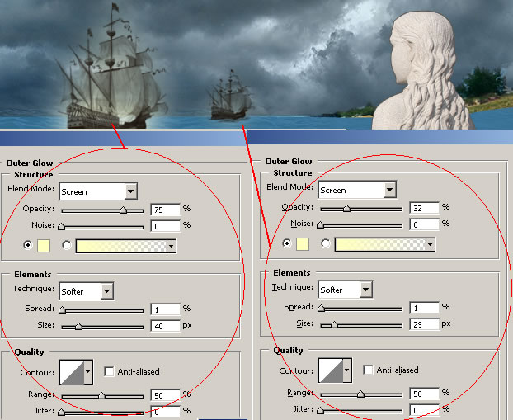Image resolution: width=513 pixels, height=420 pixels.
Task: Click the Jitter value field in left panel
Action: [x=166, y=412]
